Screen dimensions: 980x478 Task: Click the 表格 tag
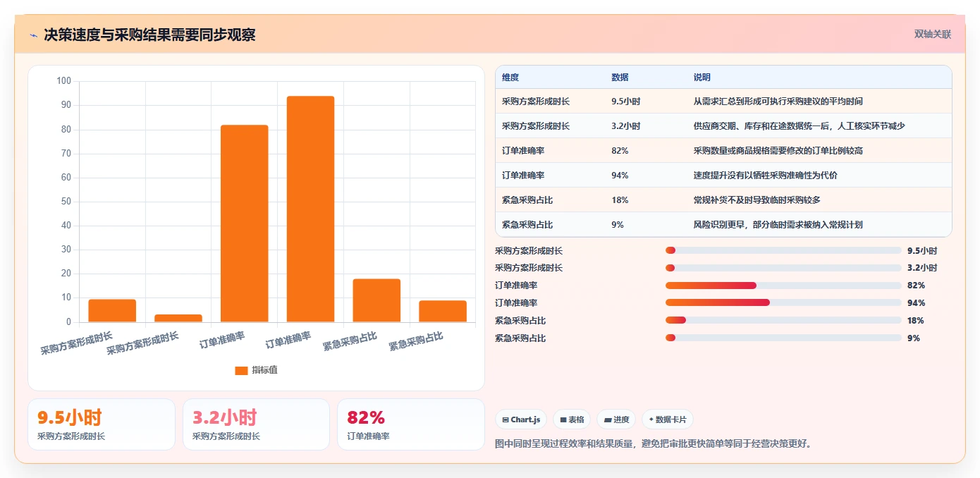pyautogui.click(x=572, y=419)
